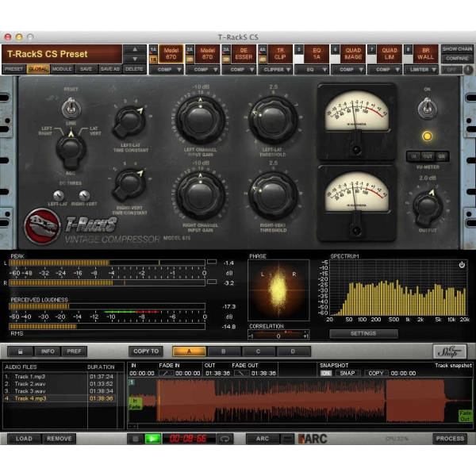Click the green play button

pyautogui.click(x=152, y=439)
